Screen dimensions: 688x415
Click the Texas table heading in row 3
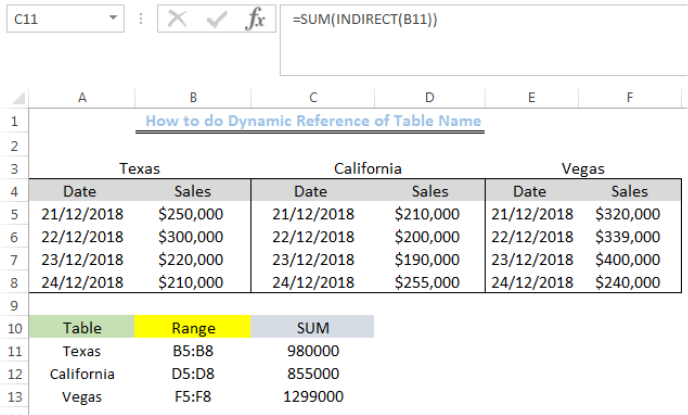(x=140, y=168)
